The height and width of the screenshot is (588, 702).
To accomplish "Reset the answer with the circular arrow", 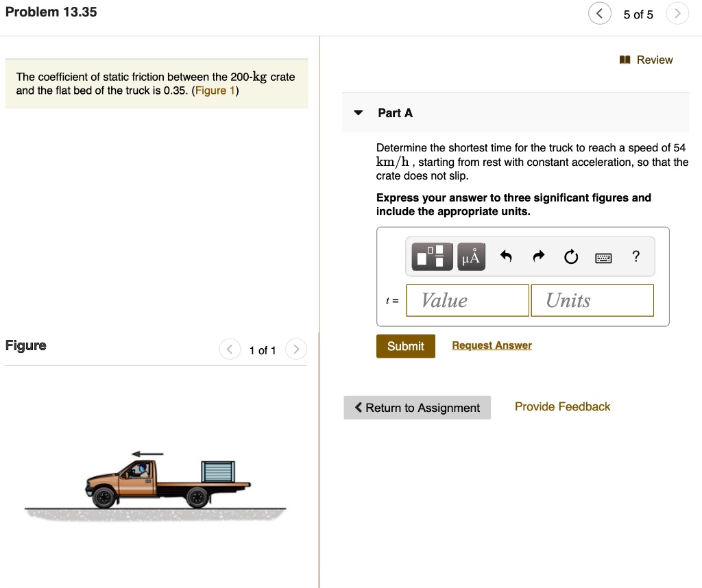I will 571,257.
